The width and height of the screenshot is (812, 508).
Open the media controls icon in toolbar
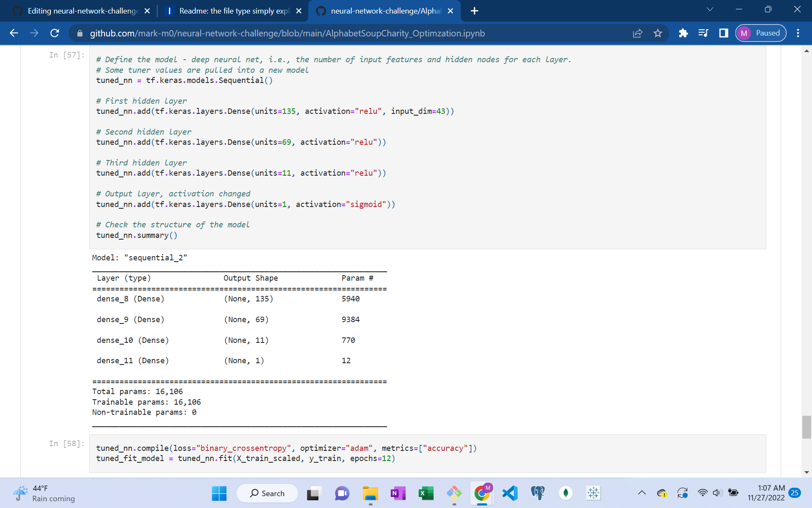[703, 33]
